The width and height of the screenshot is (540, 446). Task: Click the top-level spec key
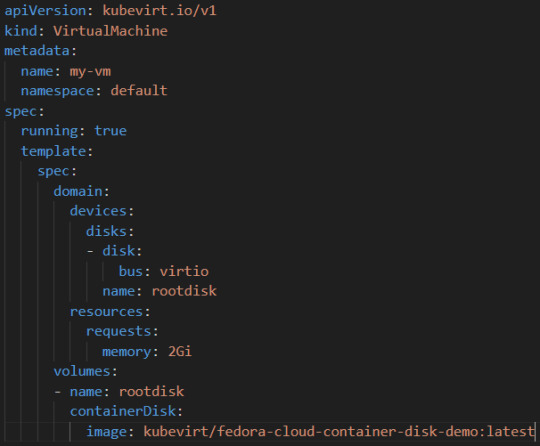click(x=21, y=112)
